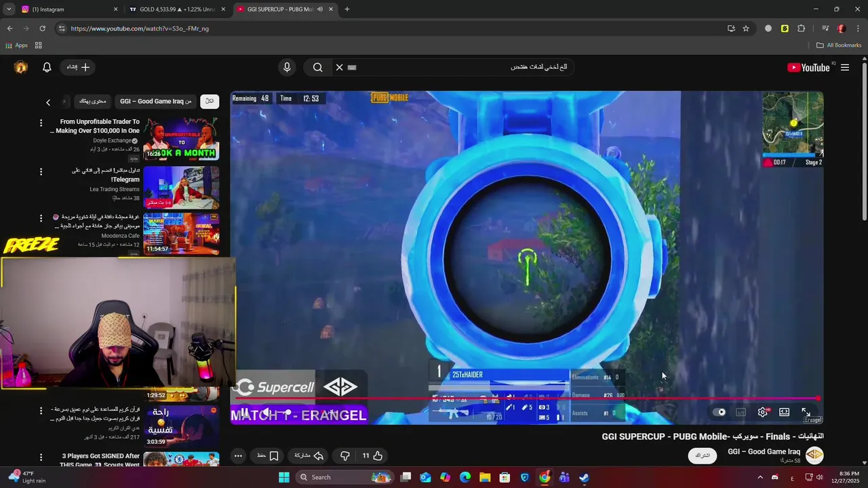
Task: Open 'From Unprofitable Trader' video thumbnail
Action: 181,139
